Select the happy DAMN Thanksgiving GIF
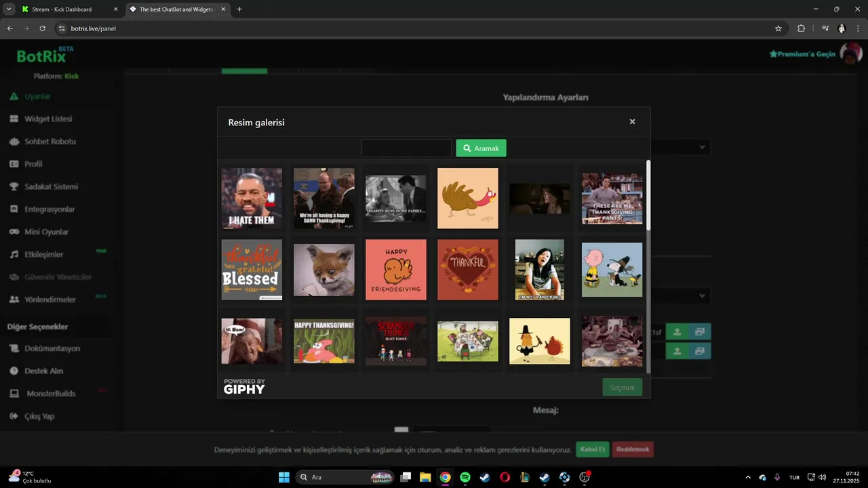The height and width of the screenshot is (488, 868). [x=323, y=199]
